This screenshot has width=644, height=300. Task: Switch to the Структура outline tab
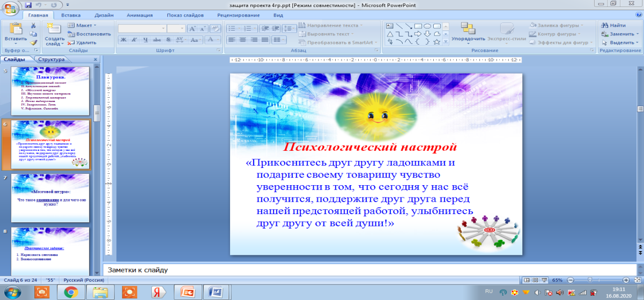click(x=51, y=60)
